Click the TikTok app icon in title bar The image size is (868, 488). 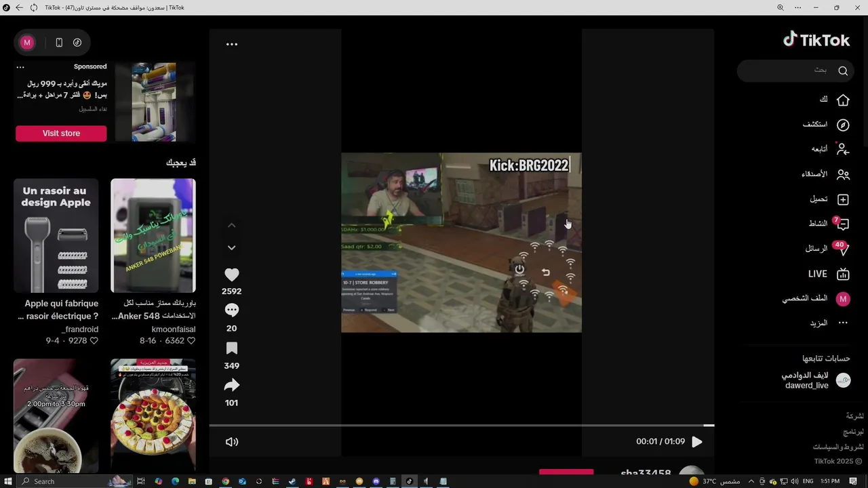tap(5, 7)
